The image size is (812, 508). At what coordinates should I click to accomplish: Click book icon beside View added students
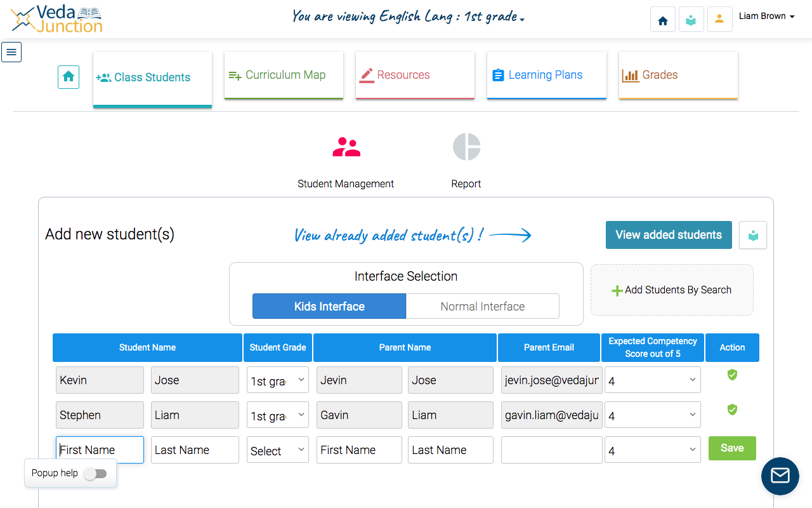(753, 235)
